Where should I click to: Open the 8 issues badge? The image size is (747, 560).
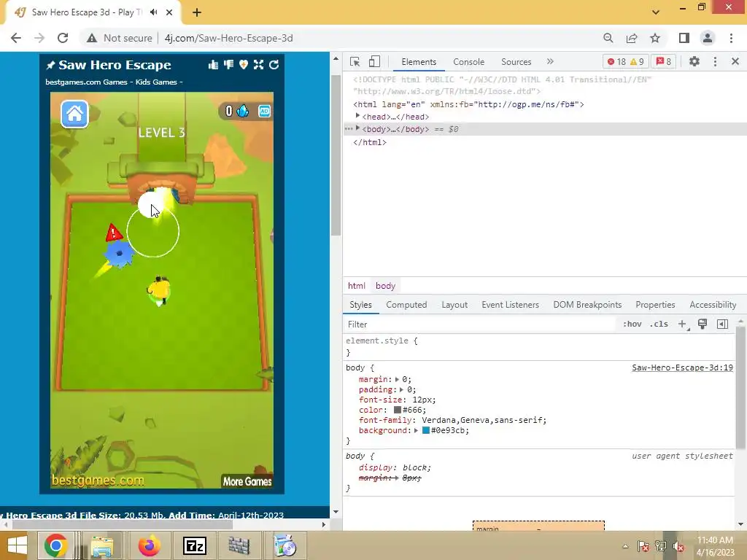point(664,61)
